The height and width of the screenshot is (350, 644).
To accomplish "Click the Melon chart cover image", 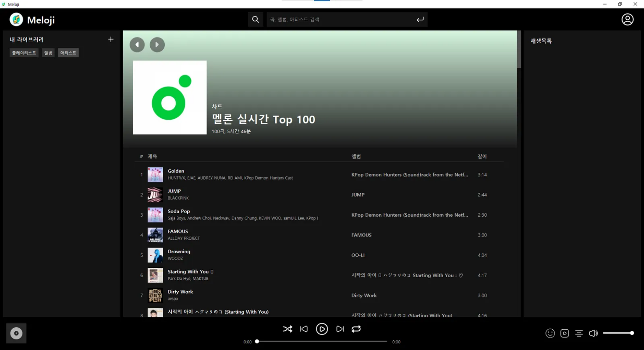I will [x=170, y=97].
